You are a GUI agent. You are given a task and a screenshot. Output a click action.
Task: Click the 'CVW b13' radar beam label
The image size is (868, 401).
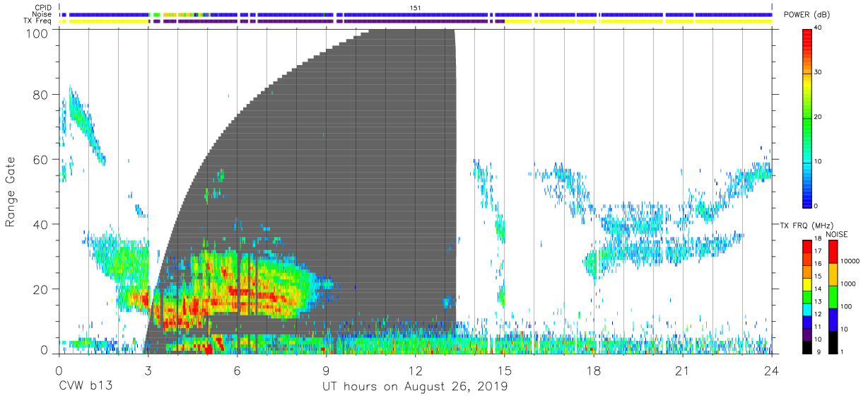[x=85, y=387]
